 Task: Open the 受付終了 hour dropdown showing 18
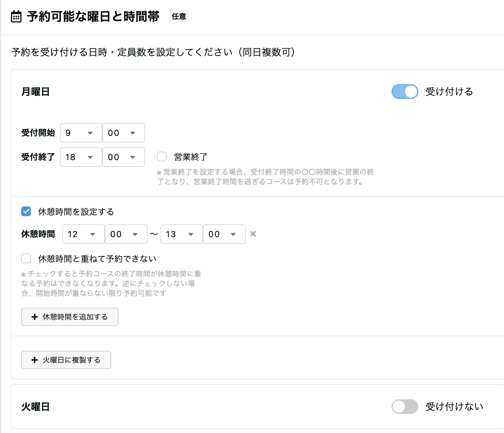[x=81, y=157]
